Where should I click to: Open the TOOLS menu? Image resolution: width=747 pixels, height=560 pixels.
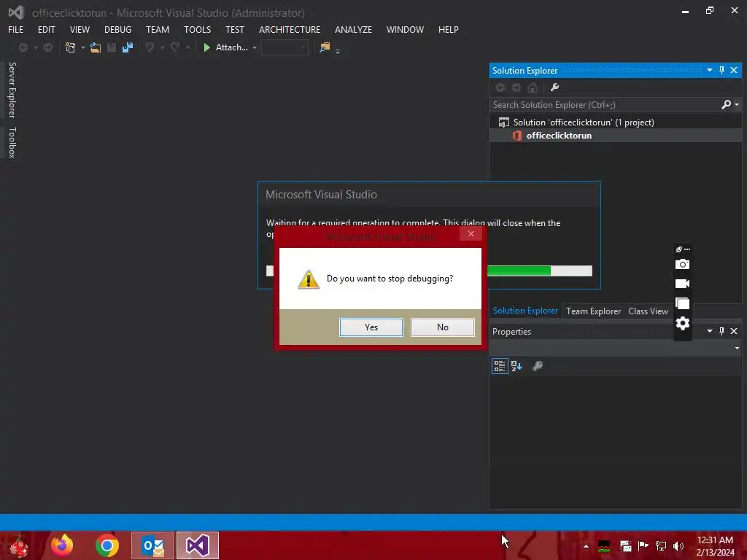coord(197,29)
